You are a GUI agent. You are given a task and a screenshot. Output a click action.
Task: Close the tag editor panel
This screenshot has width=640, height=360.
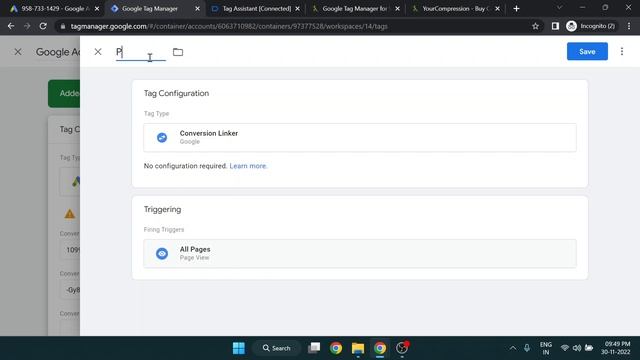click(x=98, y=52)
